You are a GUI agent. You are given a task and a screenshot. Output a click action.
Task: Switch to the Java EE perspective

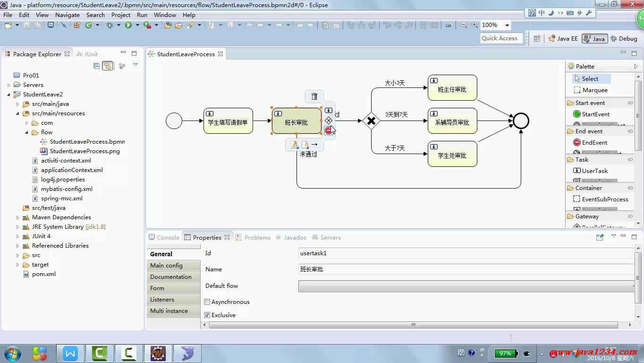[x=563, y=38]
